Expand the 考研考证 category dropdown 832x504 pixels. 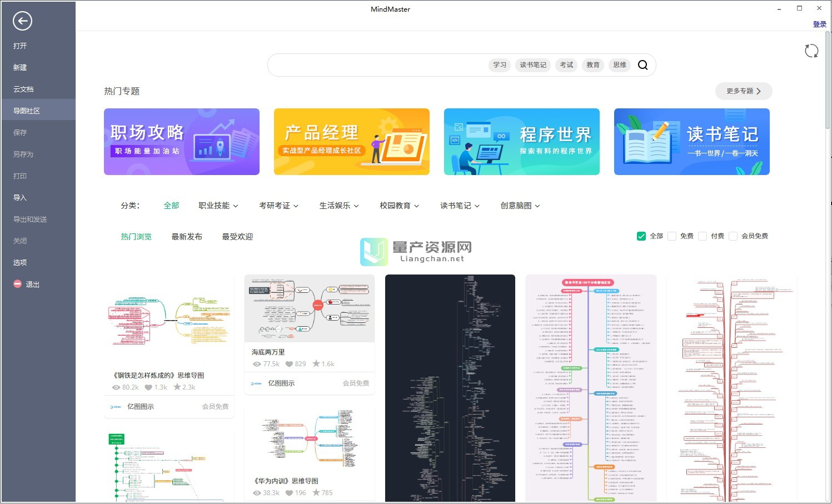click(279, 206)
